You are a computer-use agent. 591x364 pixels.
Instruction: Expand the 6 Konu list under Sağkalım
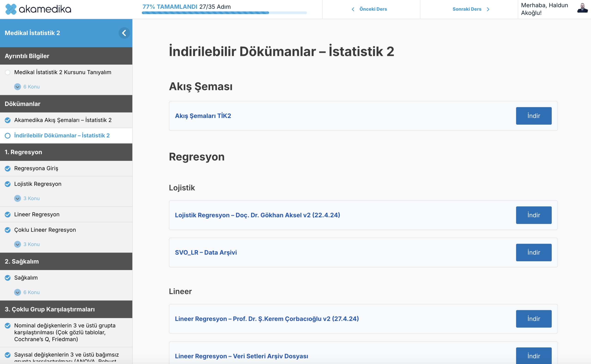pos(18,292)
